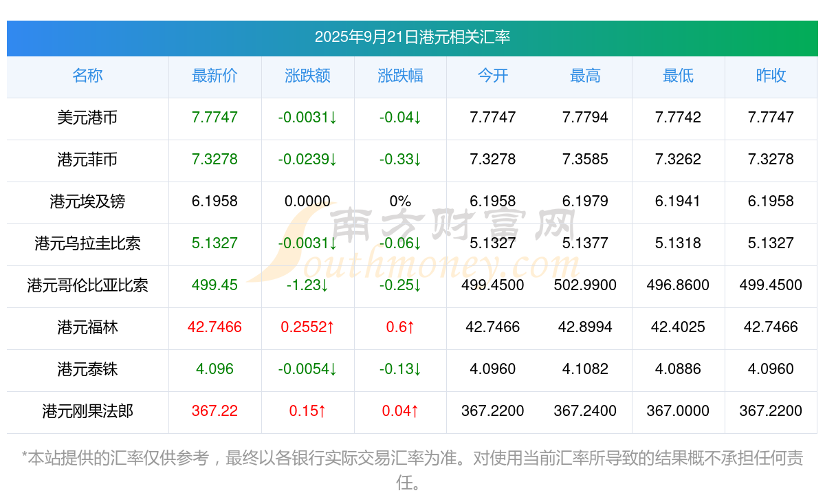
Task: Click the 最高 column header
Action: coord(585,76)
